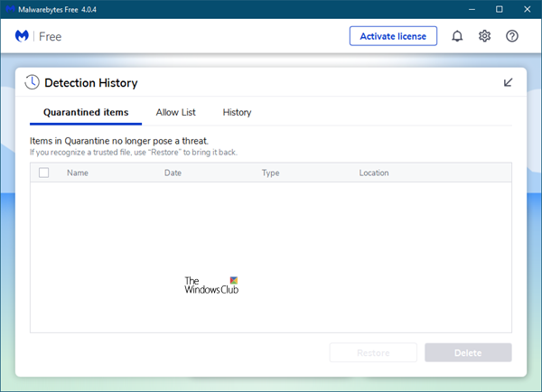Click the Detection History clock icon
The image size is (542, 392).
coord(32,82)
